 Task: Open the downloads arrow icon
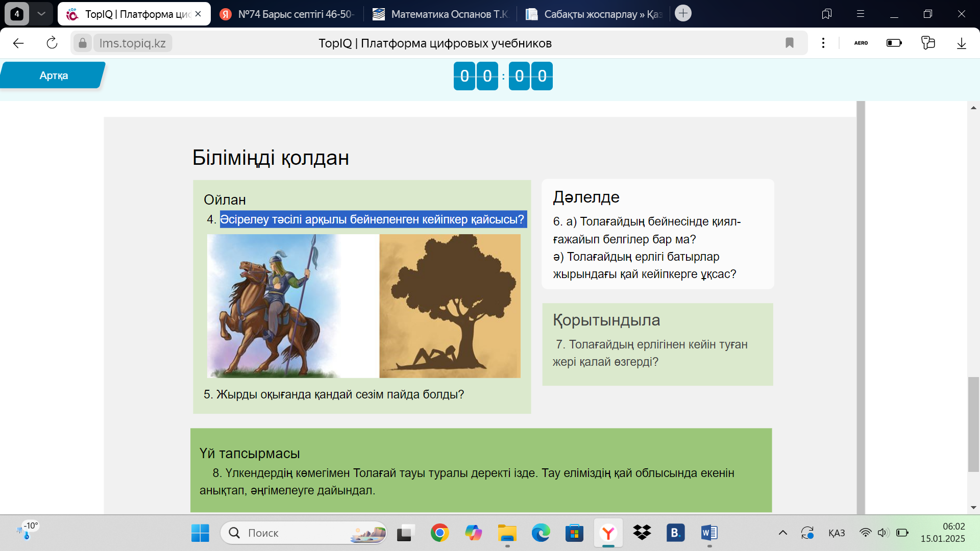click(x=961, y=43)
